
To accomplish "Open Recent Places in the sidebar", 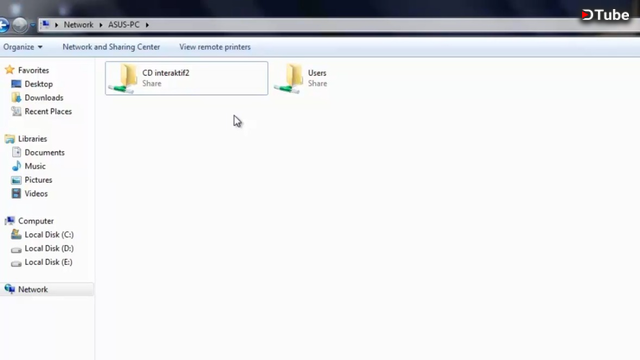I will pos(48,111).
